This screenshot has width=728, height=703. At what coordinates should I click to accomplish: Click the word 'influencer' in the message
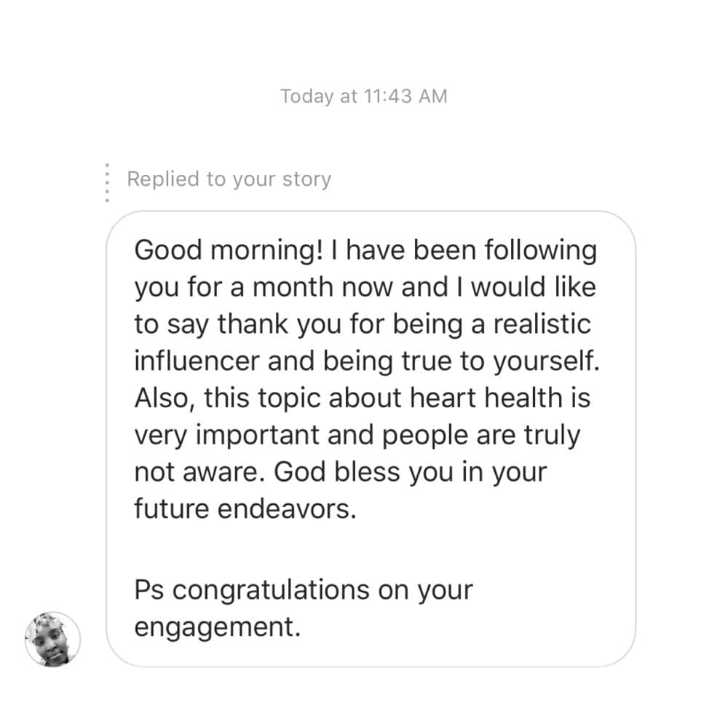[197, 361]
